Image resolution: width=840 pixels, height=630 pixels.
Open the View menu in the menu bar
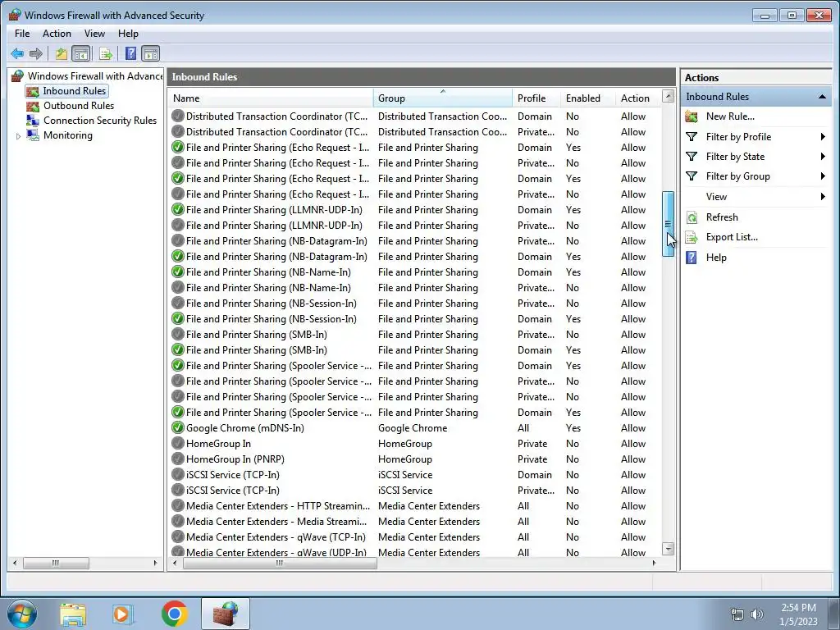[x=94, y=33]
